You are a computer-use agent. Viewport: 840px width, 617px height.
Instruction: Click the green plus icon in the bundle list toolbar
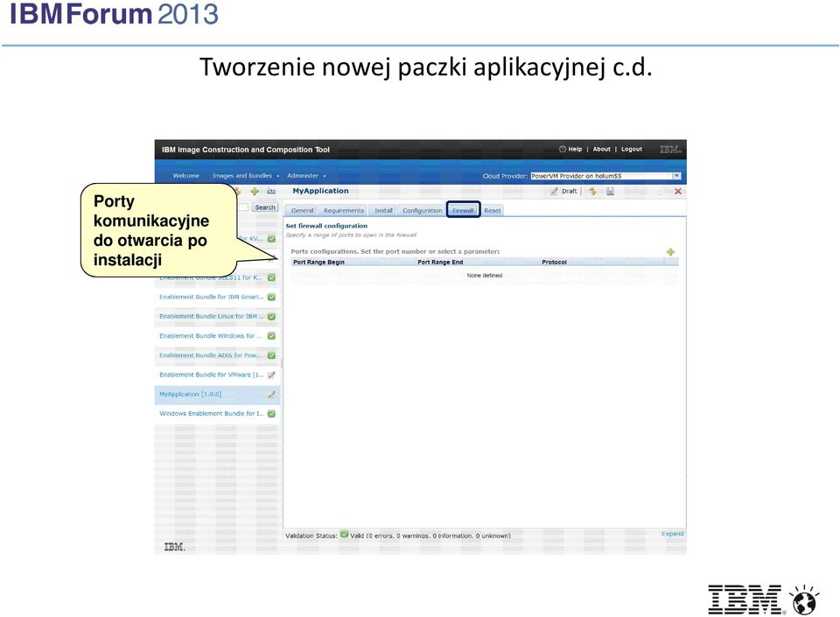(255, 191)
